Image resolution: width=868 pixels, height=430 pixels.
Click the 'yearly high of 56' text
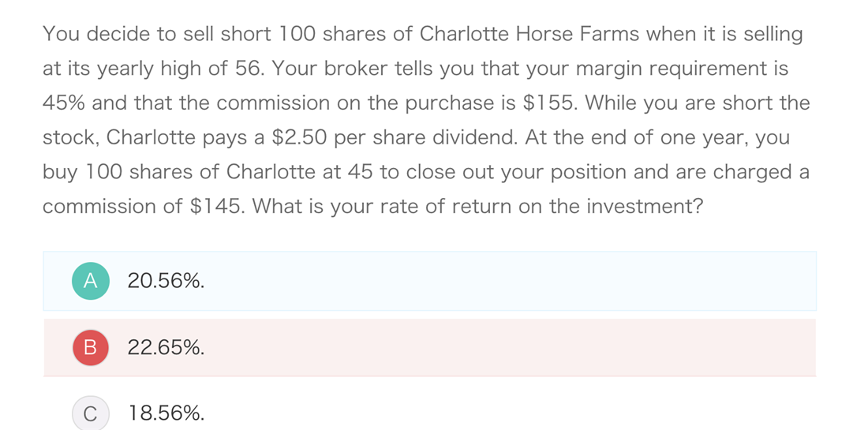point(173,69)
